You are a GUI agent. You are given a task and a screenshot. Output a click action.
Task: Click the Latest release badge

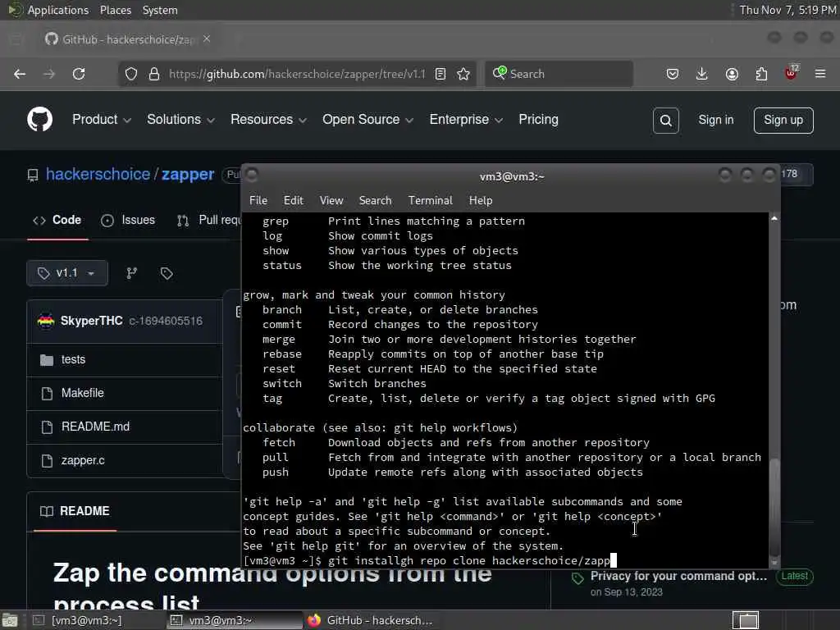[x=794, y=576]
